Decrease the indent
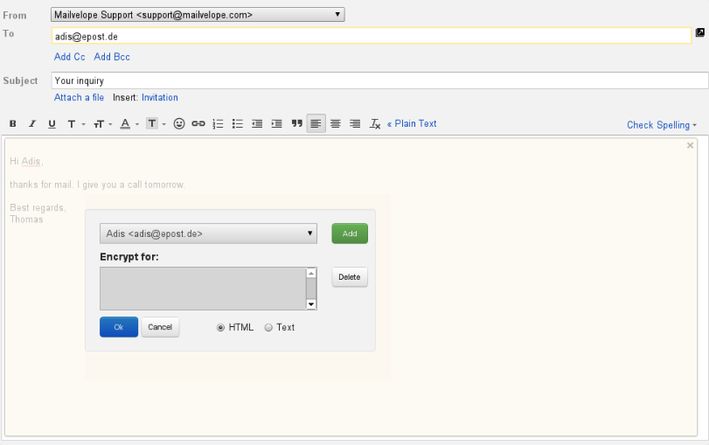This screenshot has width=709, height=445. 257,123
